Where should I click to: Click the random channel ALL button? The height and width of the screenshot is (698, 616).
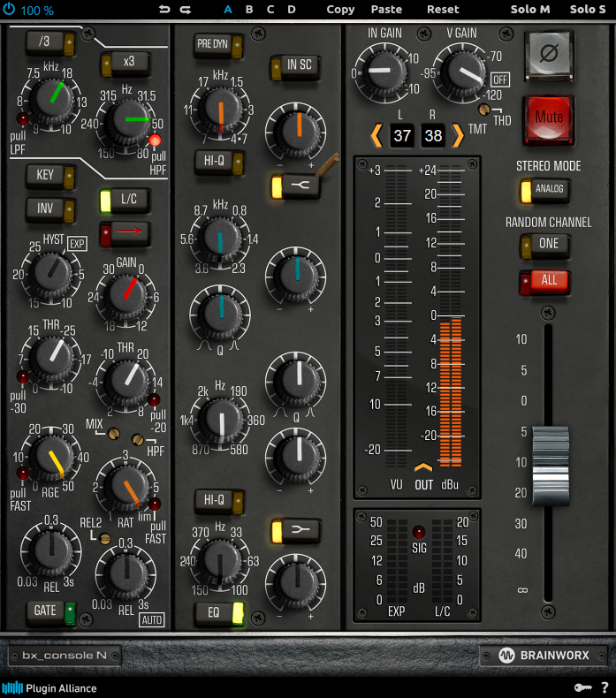click(x=544, y=281)
